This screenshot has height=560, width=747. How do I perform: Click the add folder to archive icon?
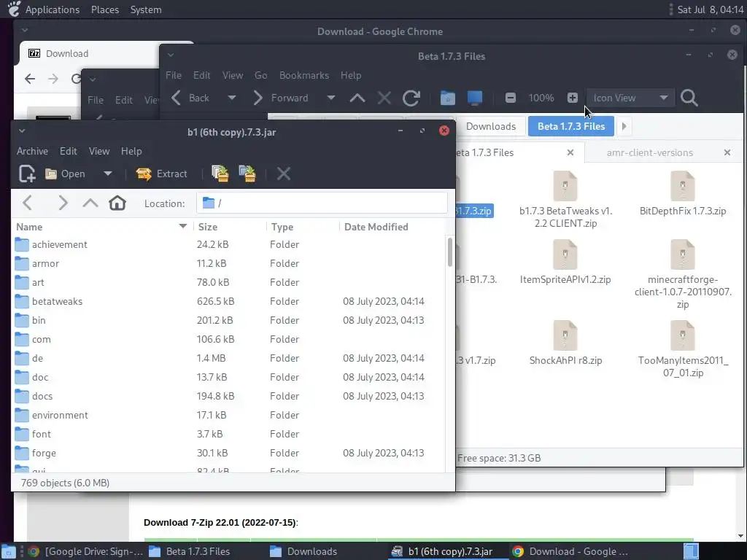pos(247,174)
